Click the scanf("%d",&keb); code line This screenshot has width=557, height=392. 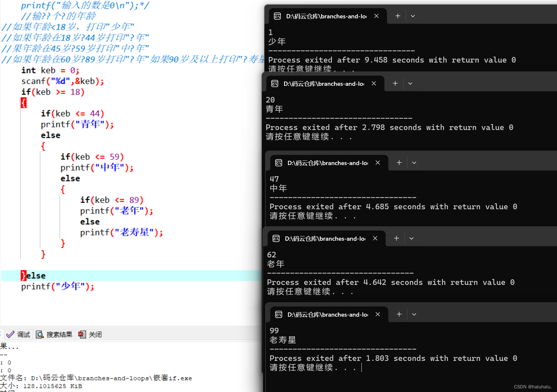63,81
